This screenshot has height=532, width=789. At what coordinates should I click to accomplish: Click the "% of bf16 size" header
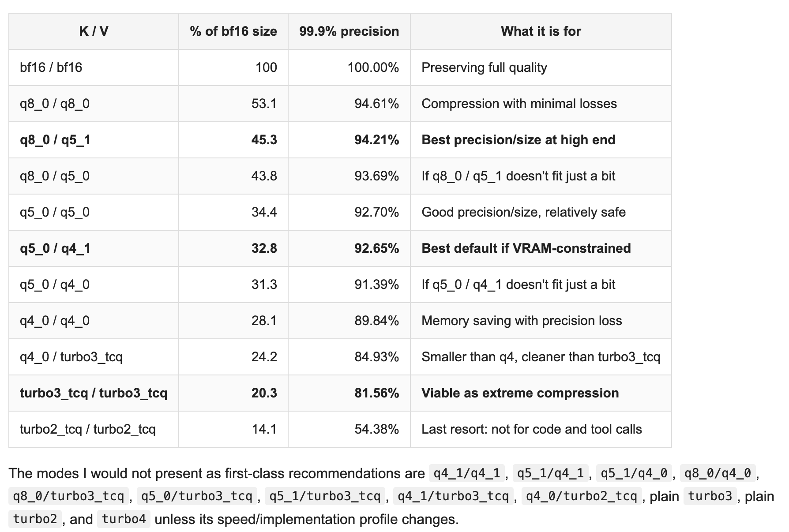[x=233, y=31]
